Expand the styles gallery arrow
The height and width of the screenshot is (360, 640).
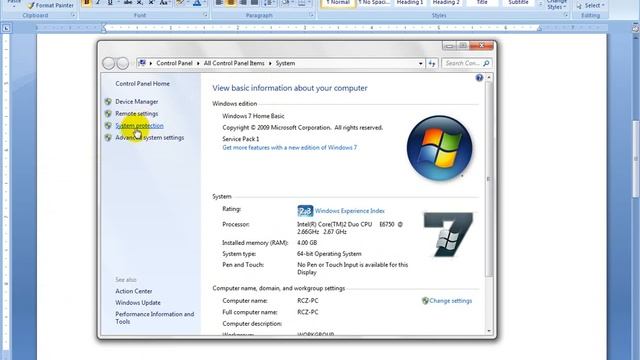point(540,4)
